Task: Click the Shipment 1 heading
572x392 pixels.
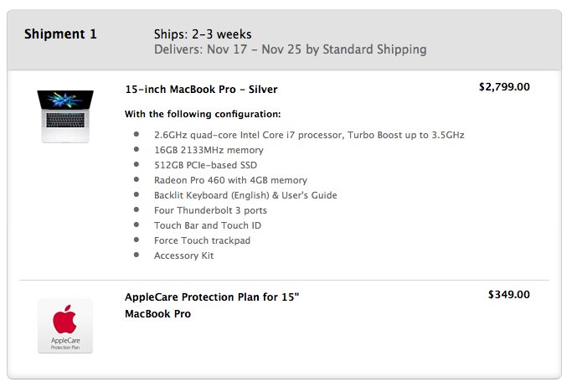Action: 60,34
